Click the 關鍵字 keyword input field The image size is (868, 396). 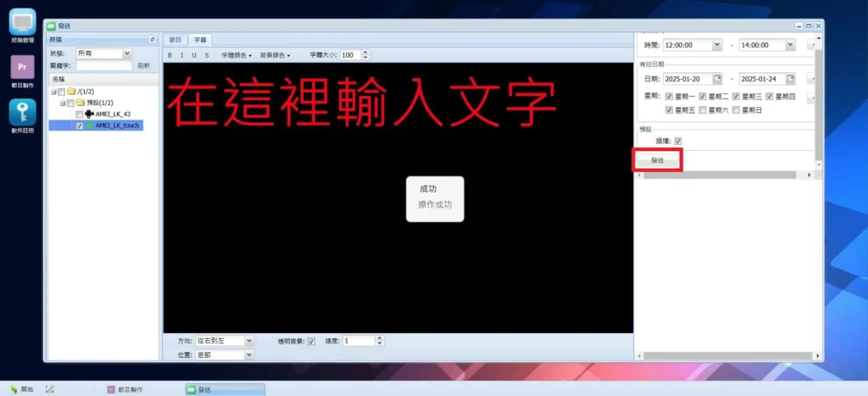tap(103, 65)
